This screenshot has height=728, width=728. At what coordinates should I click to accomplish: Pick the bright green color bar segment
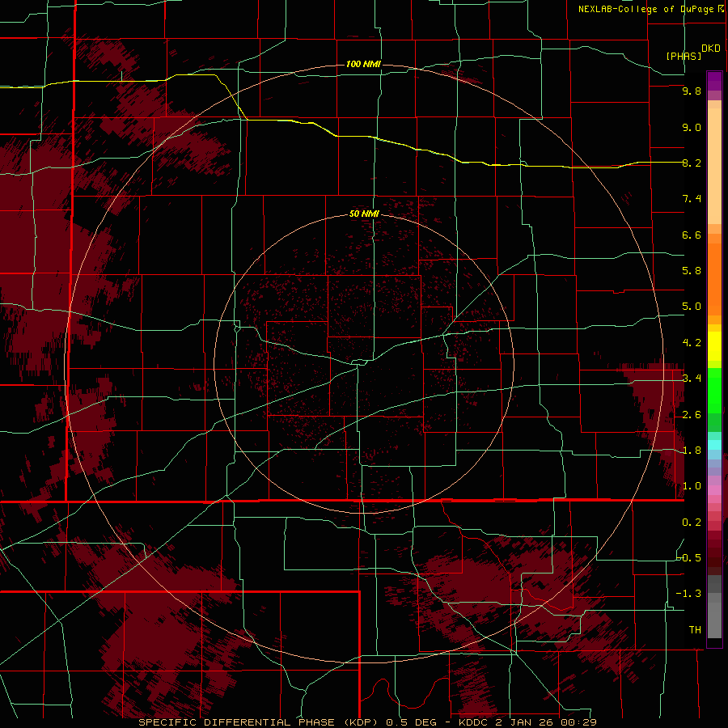coord(714,391)
